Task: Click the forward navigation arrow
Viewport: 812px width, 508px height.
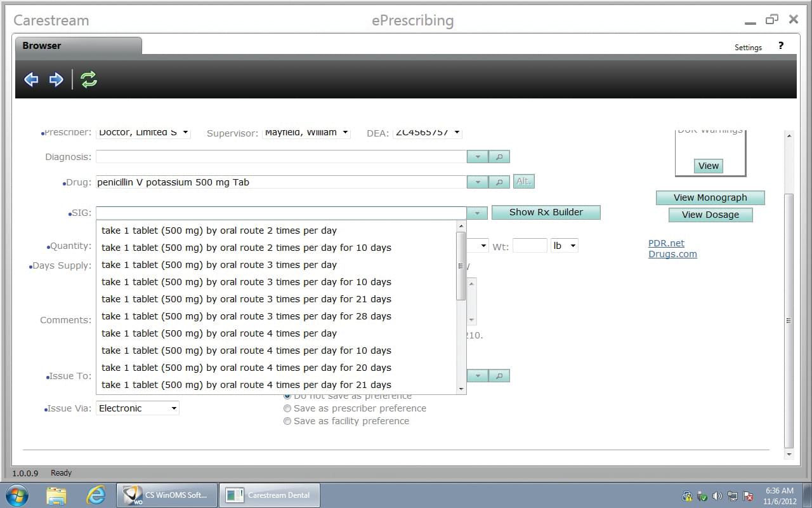Action: click(56, 79)
